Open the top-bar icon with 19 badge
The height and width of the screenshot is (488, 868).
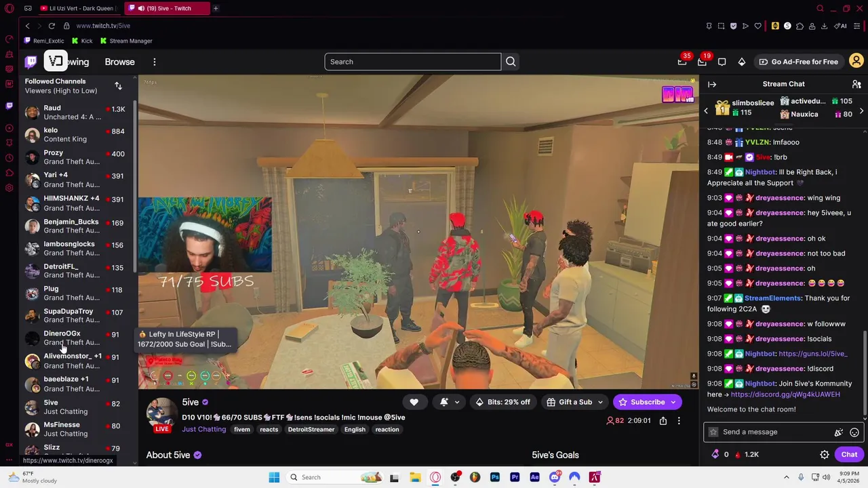tap(702, 62)
